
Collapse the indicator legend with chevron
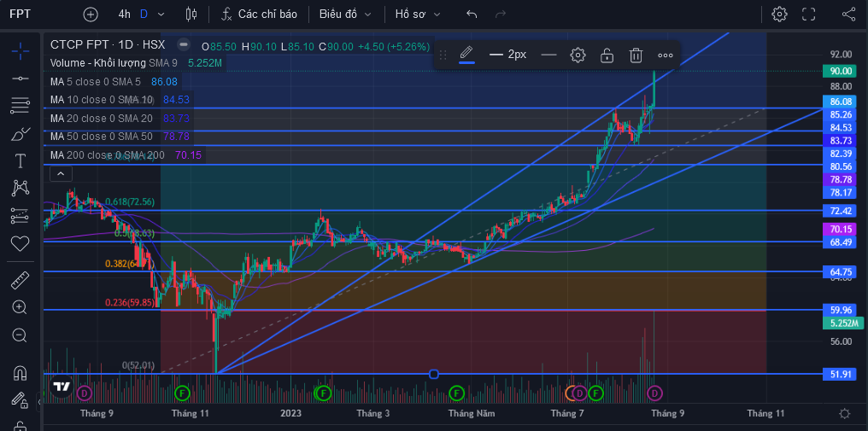61,174
